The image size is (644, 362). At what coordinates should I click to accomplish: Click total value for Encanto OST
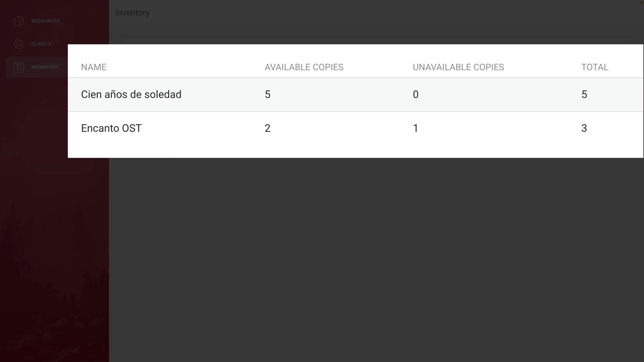click(x=584, y=128)
